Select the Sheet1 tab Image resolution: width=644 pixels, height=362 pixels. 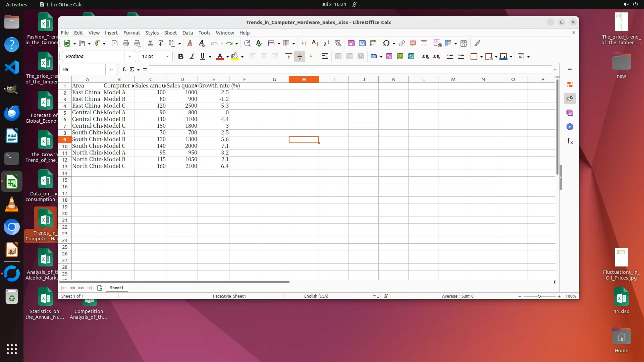click(x=116, y=288)
